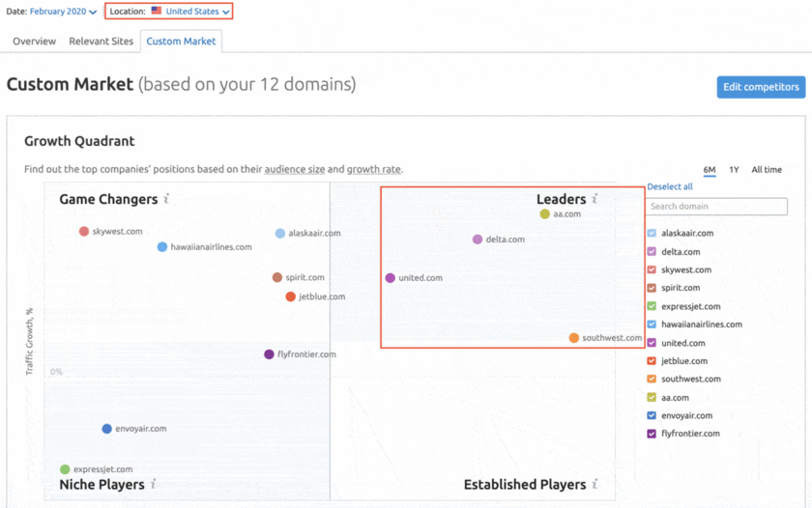Click info icon next to Established Players
The image size is (812, 508).
[x=595, y=484]
